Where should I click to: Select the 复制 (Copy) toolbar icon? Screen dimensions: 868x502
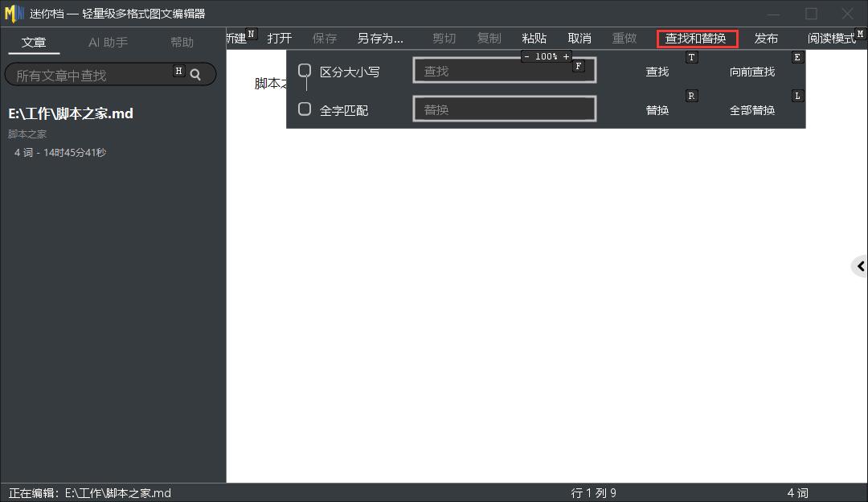tap(489, 38)
